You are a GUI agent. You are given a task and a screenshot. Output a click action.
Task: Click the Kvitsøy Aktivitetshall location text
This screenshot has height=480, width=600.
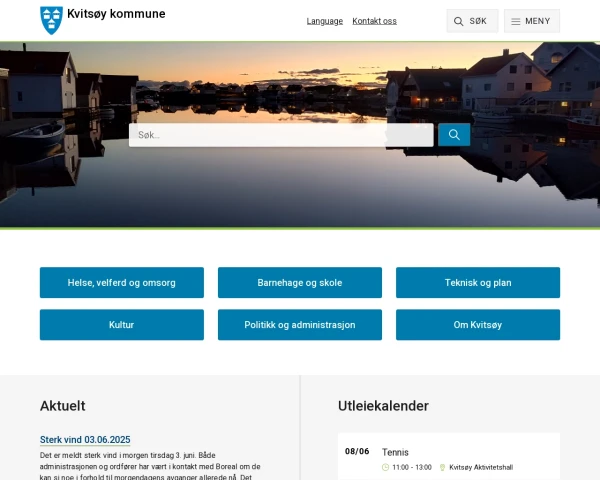tap(481, 467)
